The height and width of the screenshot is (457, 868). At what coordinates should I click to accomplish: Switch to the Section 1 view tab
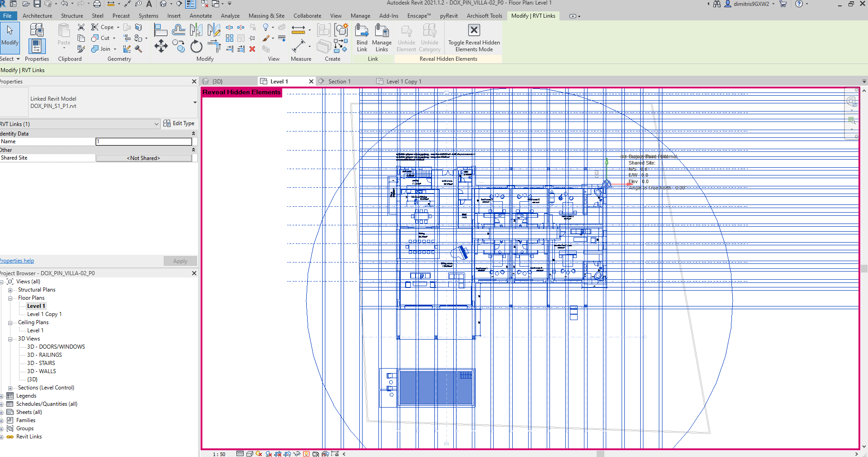coord(339,82)
